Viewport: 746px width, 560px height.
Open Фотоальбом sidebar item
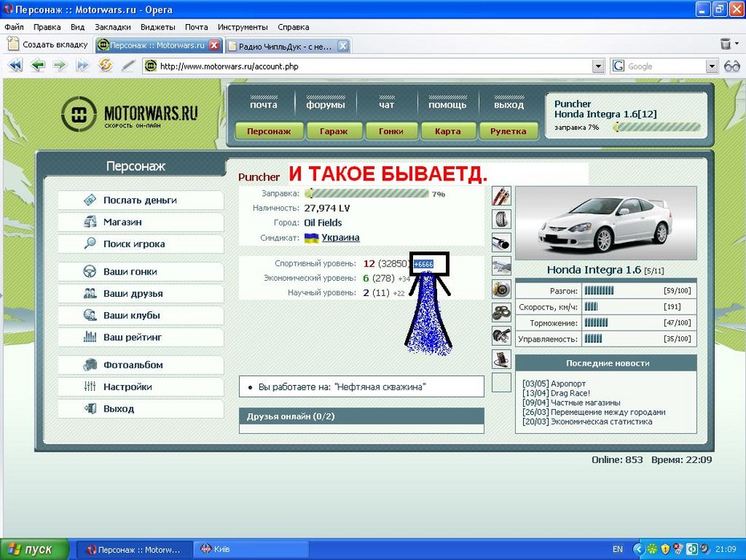tap(140, 365)
